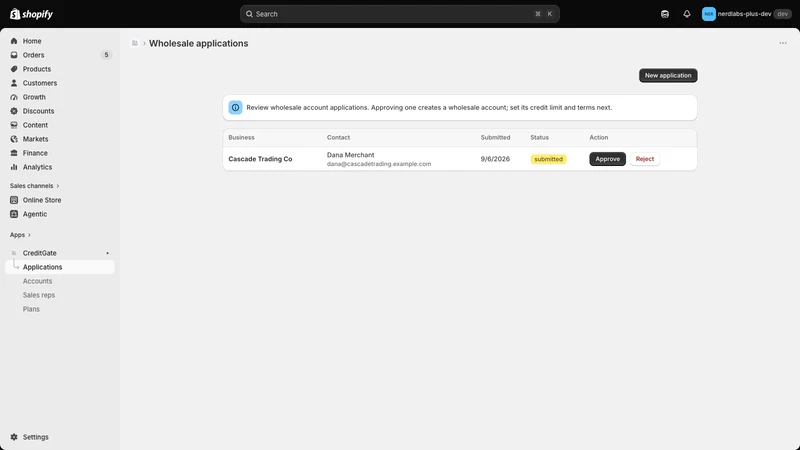The width and height of the screenshot is (800, 450).
Task: Click the Submitted column header
Action: (495, 137)
